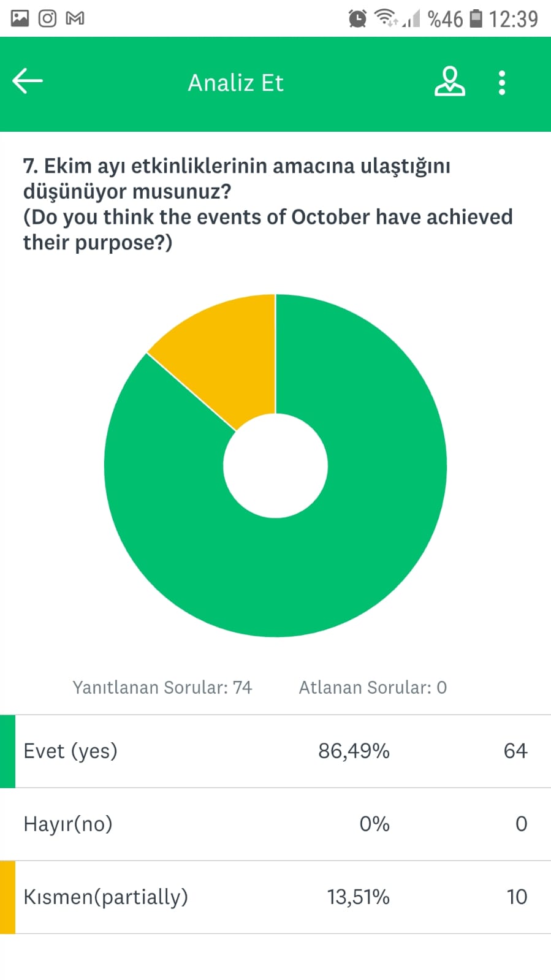The height and width of the screenshot is (980, 551).
Task: Tap the screenshot gallery notification icon
Action: click(19, 18)
